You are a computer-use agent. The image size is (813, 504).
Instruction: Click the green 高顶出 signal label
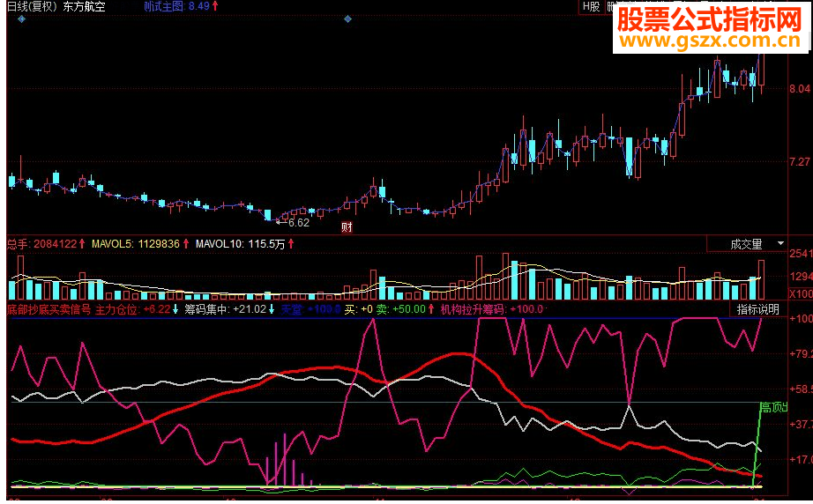click(x=773, y=408)
